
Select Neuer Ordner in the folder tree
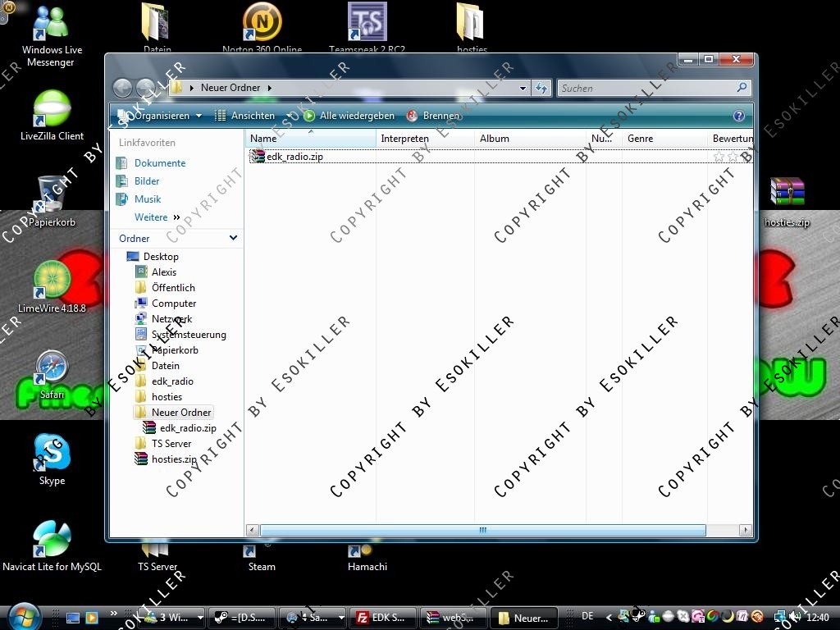pyautogui.click(x=181, y=413)
